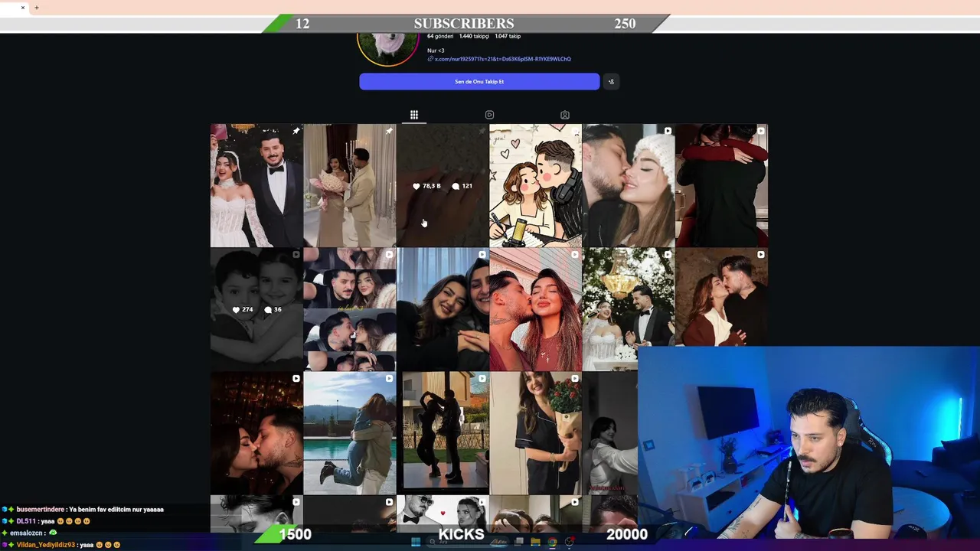Open the black-and-white children photo post
980x551 pixels.
256,309
